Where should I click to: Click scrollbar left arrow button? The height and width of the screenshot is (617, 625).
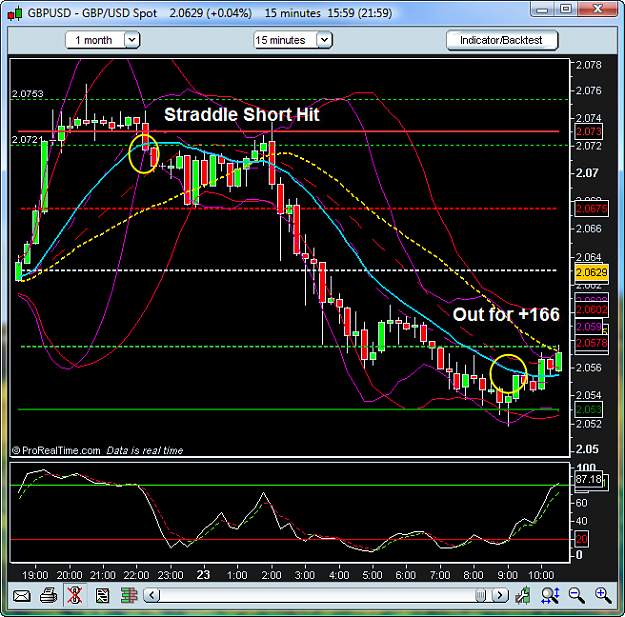point(151,595)
